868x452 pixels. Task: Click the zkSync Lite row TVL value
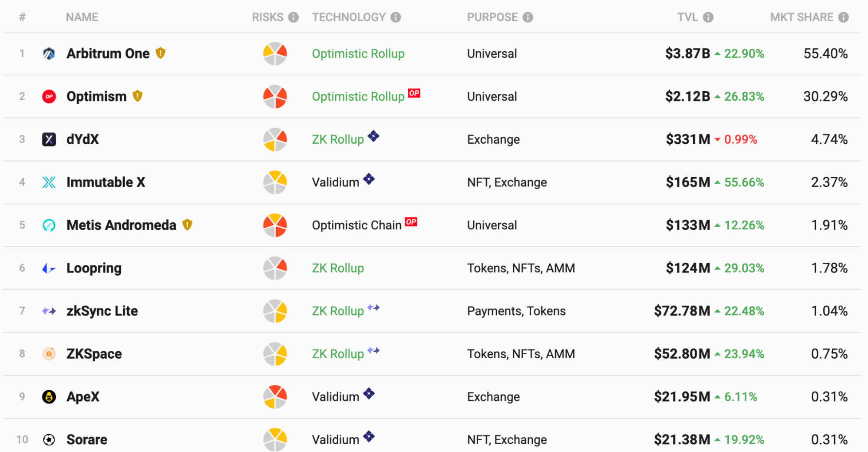682,311
